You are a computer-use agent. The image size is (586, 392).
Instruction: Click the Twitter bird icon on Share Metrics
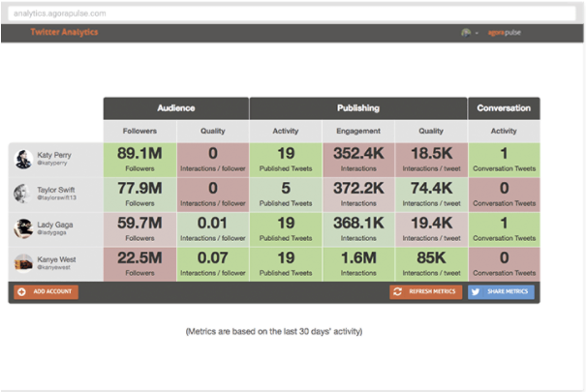pyautogui.click(x=476, y=291)
